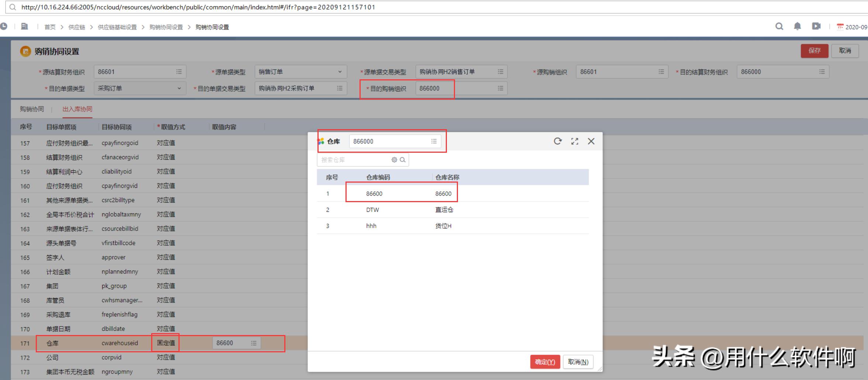Click the fullscreen expand icon in 仓库 dialog
This screenshot has height=380, width=868.
click(x=575, y=141)
